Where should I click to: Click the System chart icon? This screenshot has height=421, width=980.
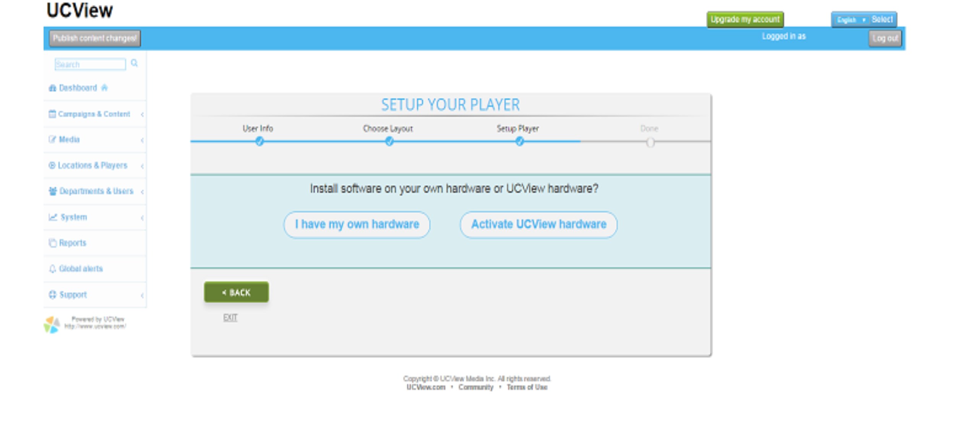53,217
